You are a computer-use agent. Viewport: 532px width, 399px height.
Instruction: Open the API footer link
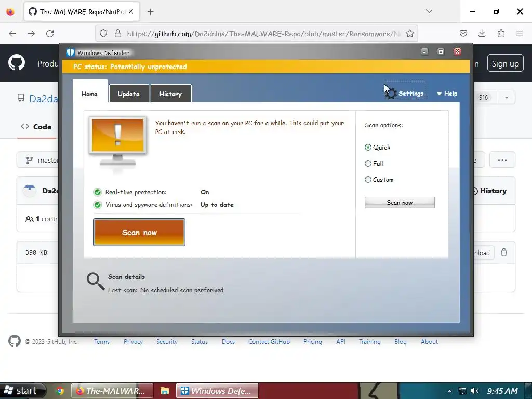(341, 342)
